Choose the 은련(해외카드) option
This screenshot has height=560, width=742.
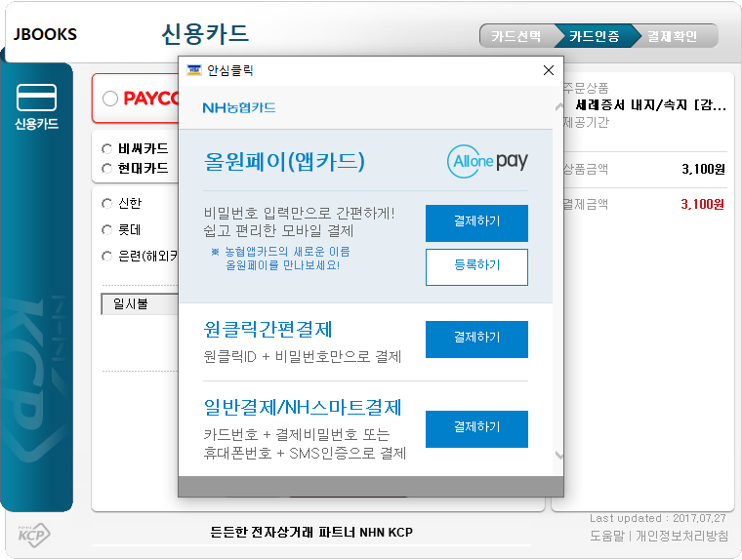tap(107, 257)
